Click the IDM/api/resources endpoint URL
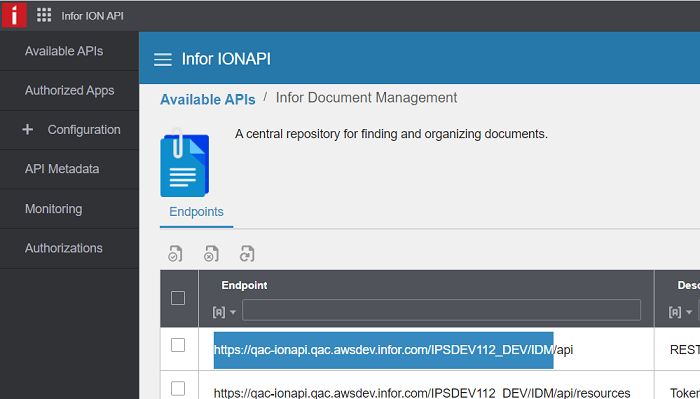Image resolution: width=700 pixels, height=399 pixels. click(422, 393)
